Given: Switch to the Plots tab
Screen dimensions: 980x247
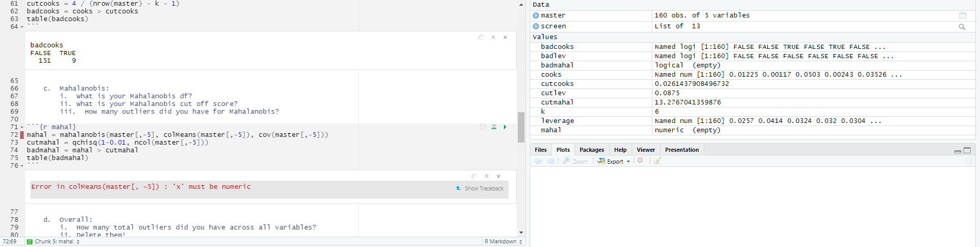Looking at the screenshot, I should tap(563, 150).
